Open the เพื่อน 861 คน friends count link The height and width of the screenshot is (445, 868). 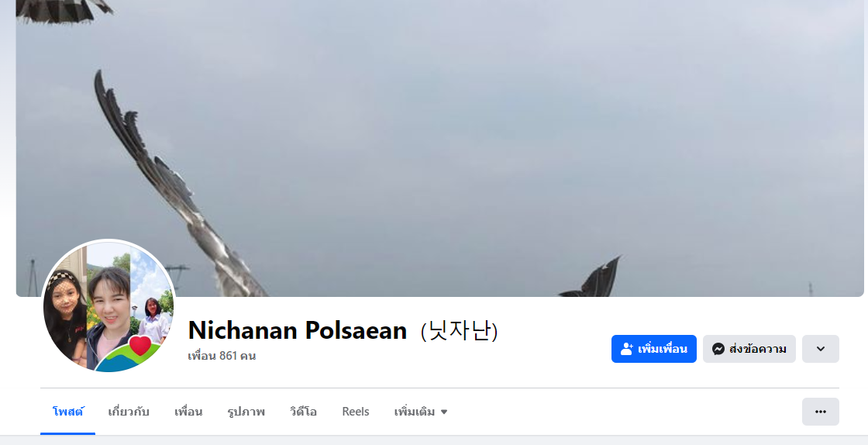(x=222, y=355)
